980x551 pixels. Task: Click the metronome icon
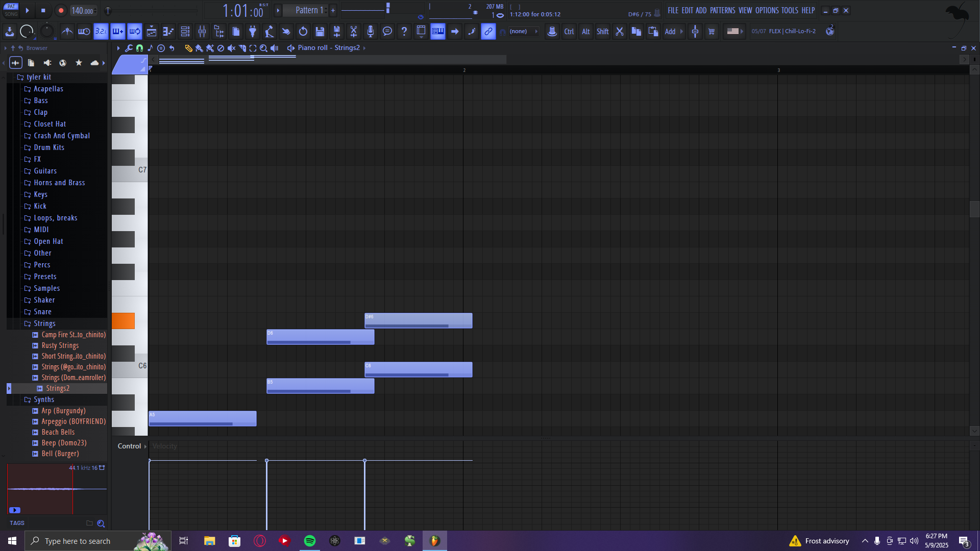click(x=67, y=32)
